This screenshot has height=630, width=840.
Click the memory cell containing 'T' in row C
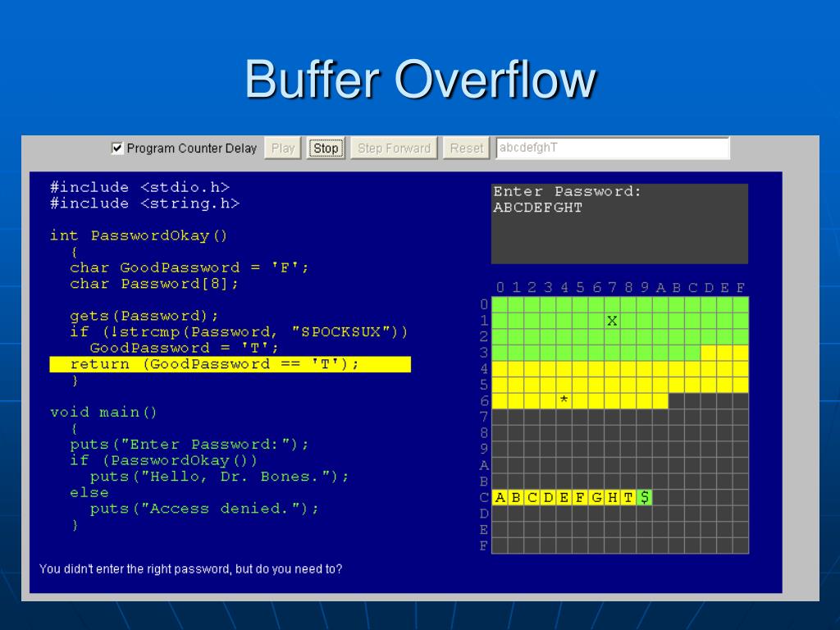[x=628, y=497]
